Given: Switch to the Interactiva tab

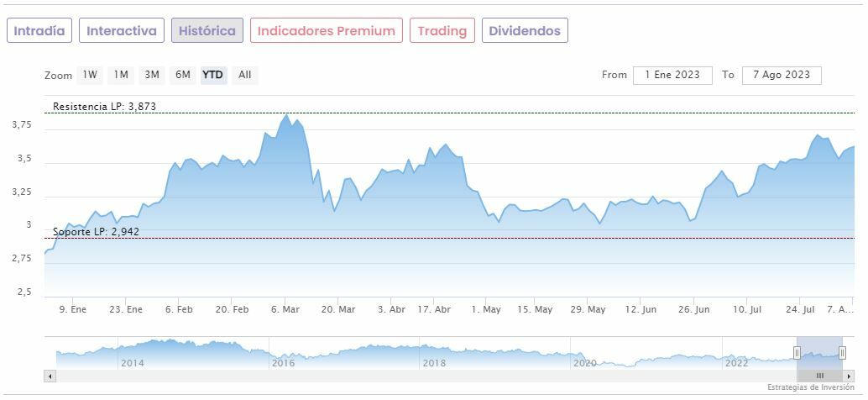Looking at the screenshot, I should pyautogui.click(x=122, y=31).
